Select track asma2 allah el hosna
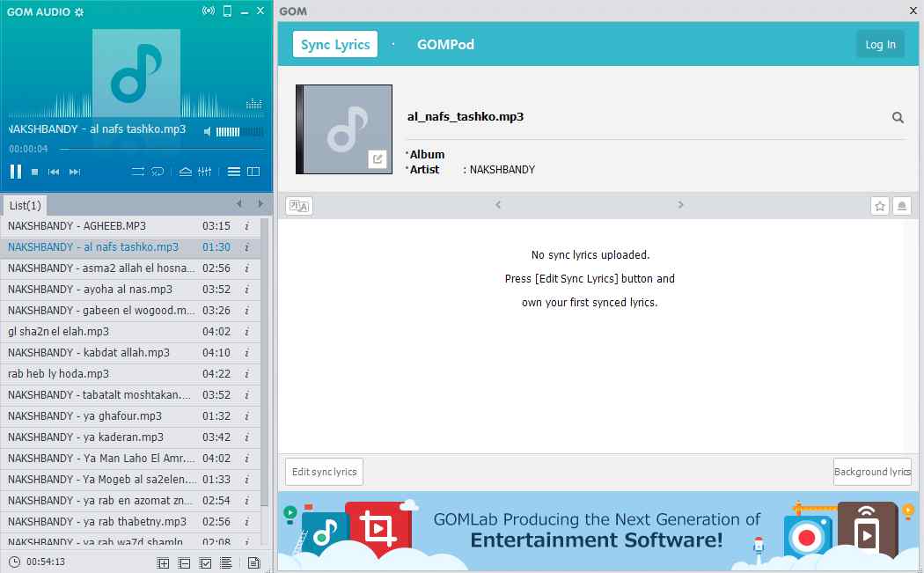The height and width of the screenshot is (573, 924). pos(130,268)
